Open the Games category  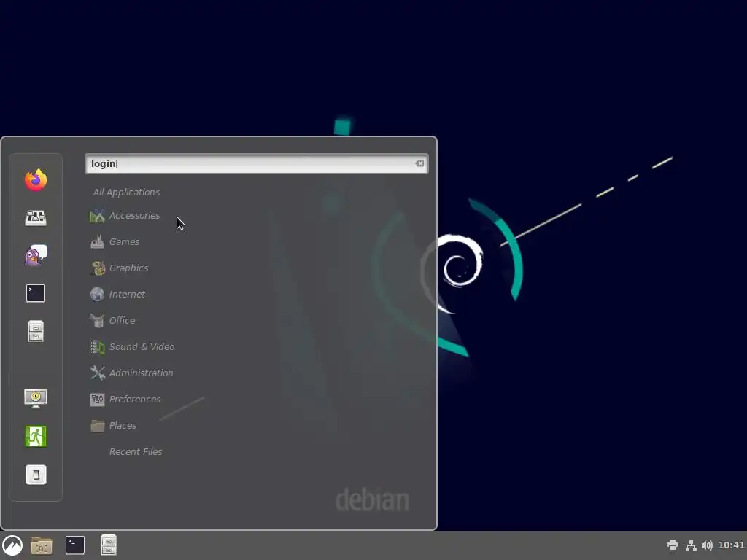tap(124, 241)
